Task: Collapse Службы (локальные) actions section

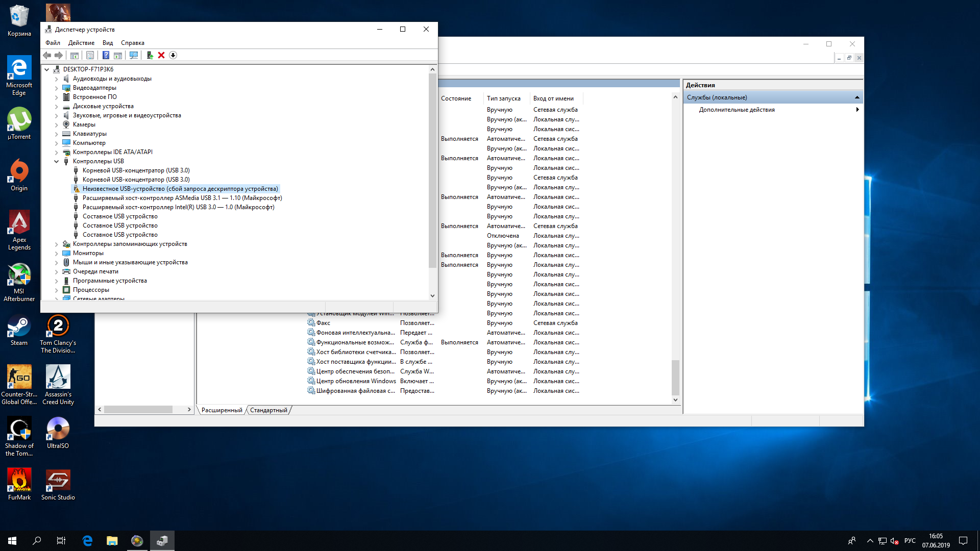Action: point(857,97)
